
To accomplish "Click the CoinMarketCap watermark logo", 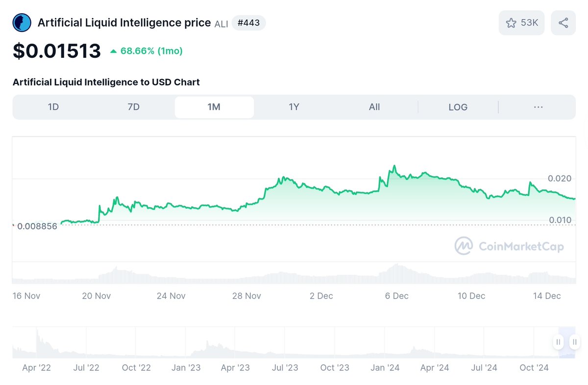I will pyautogui.click(x=510, y=246).
